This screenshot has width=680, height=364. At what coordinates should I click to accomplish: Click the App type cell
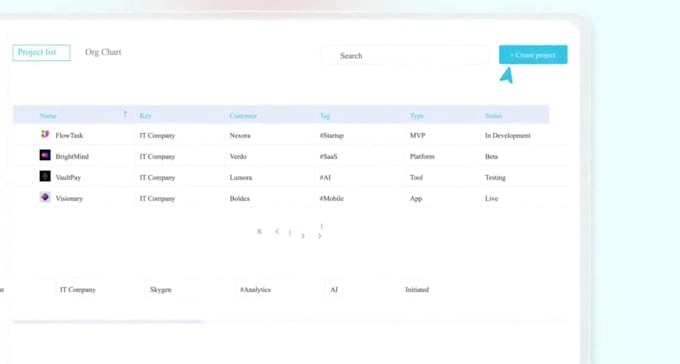pos(416,198)
